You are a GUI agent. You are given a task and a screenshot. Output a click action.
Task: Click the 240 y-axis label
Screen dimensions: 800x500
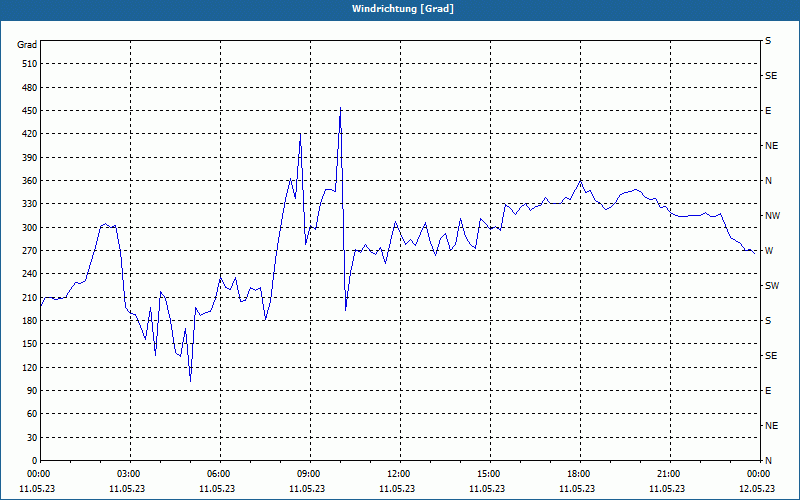30,274
